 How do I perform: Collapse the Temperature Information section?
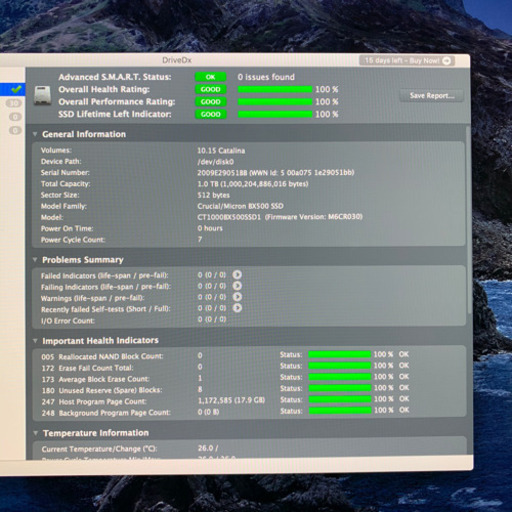click(36, 433)
